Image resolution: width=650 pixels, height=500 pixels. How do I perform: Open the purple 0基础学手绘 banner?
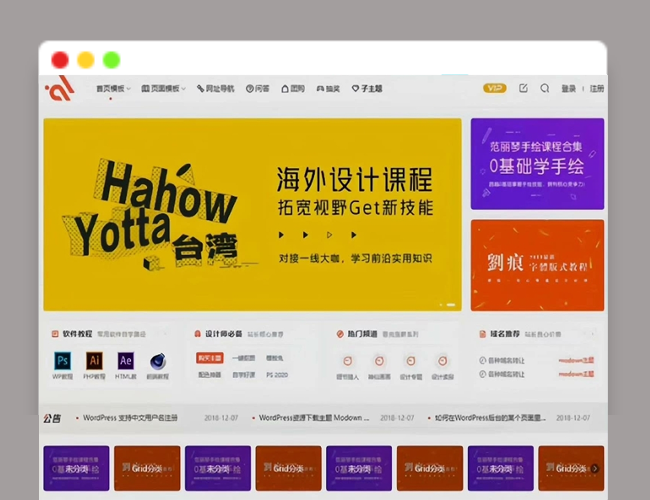537,164
